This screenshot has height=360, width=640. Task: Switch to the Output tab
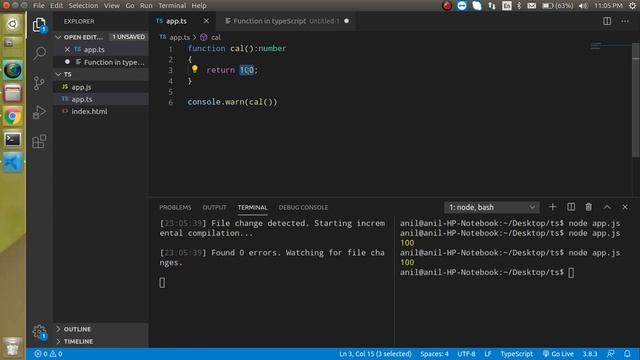point(214,207)
